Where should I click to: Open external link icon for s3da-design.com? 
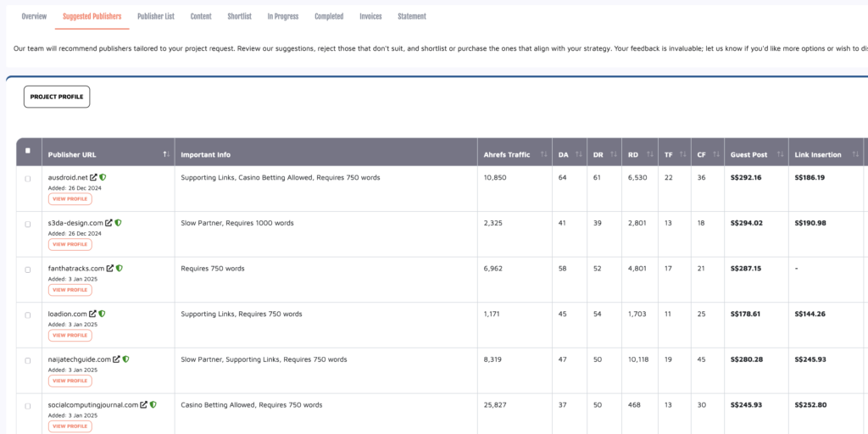(x=110, y=223)
